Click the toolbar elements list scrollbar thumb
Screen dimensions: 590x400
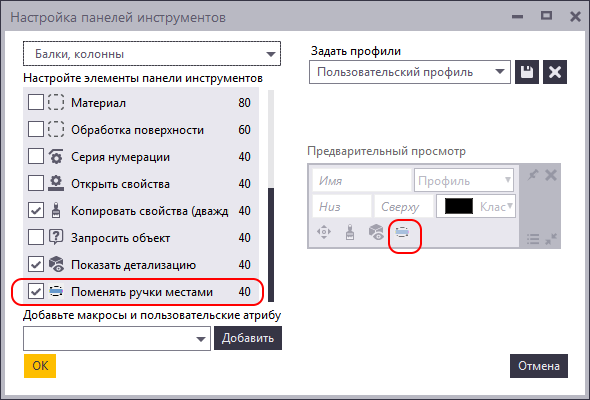click(271, 245)
